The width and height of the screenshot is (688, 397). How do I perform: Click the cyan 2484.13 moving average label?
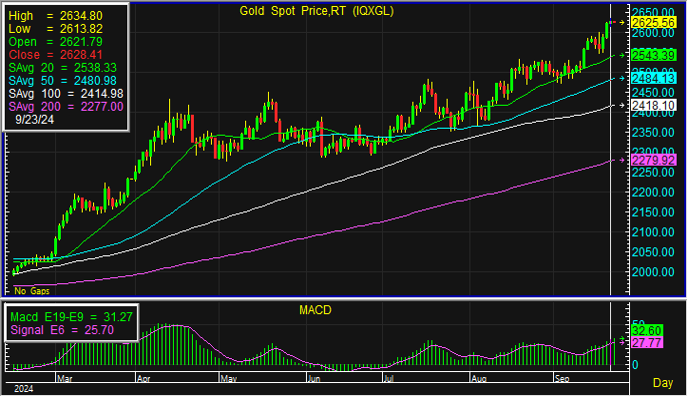pyautogui.click(x=653, y=79)
